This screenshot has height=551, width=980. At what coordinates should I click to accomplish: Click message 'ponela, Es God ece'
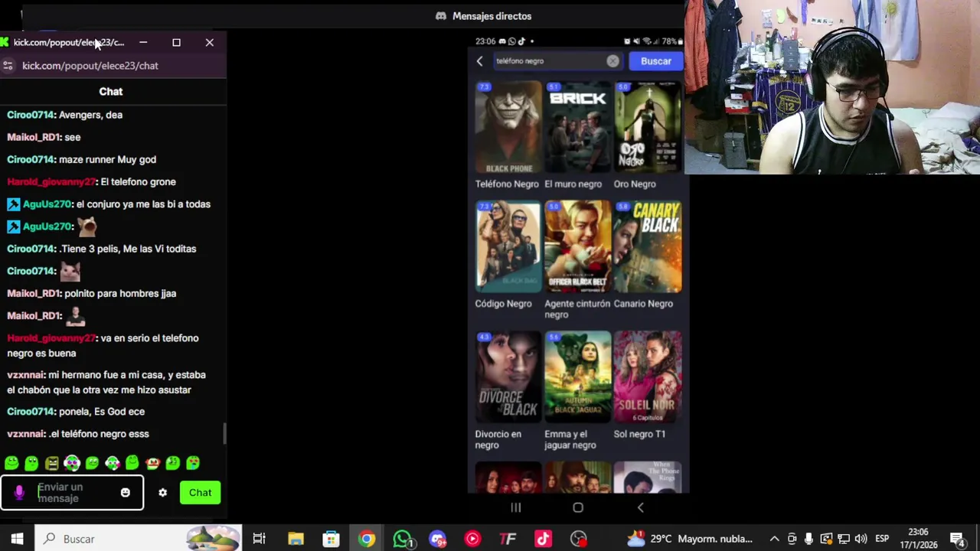click(102, 412)
